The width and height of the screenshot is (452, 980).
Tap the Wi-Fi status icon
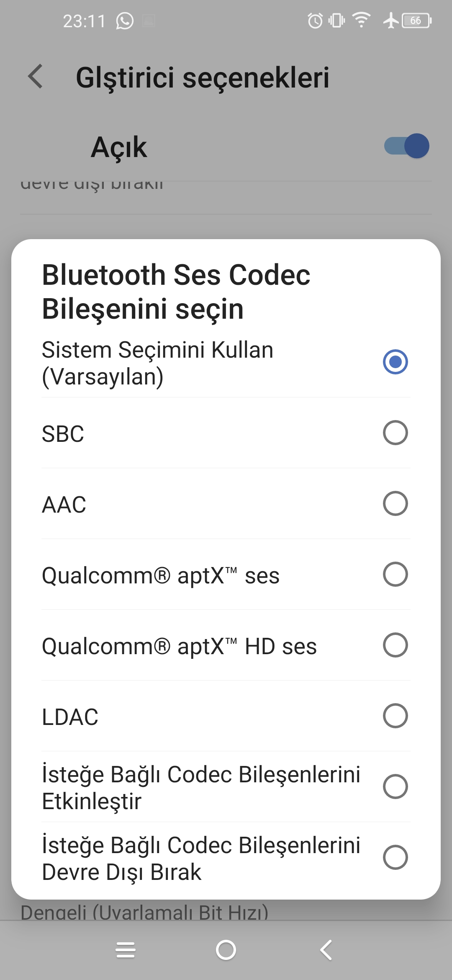tap(361, 20)
